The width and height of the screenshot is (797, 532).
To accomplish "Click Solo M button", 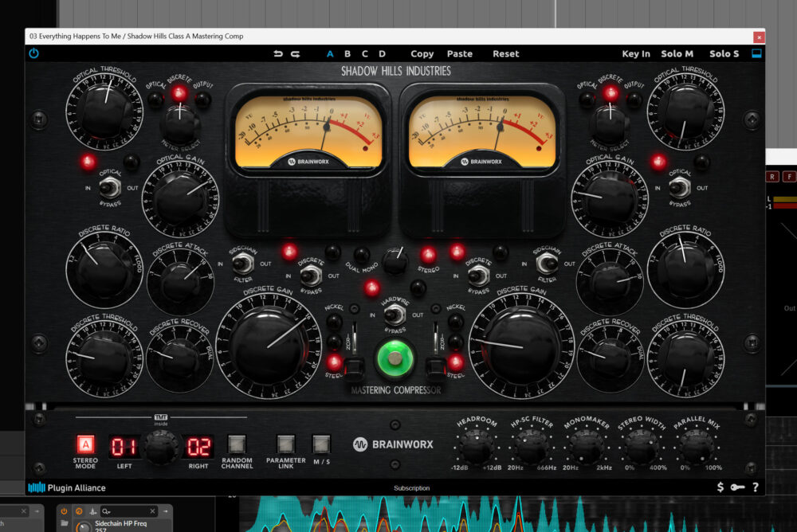I will point(677,54).
